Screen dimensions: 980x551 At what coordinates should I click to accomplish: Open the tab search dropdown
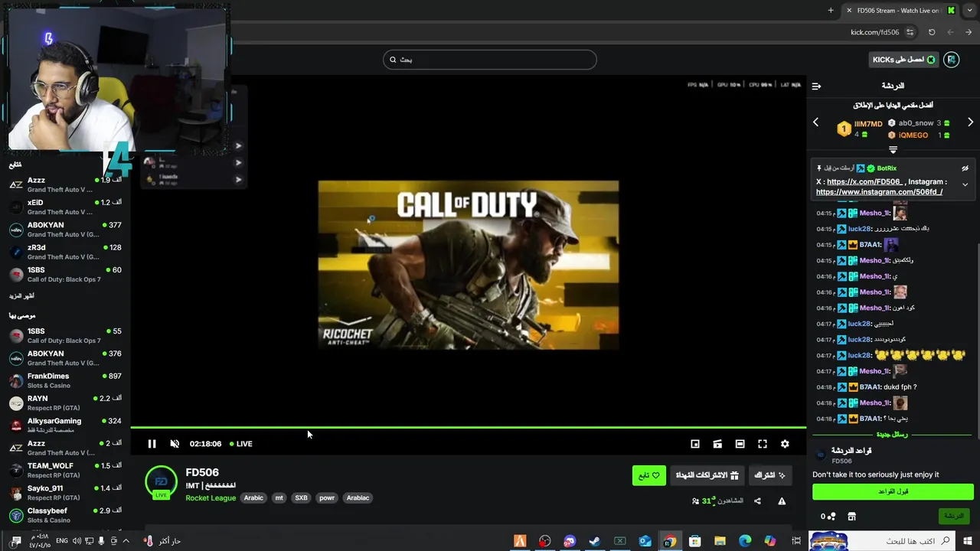click(x=969, y=11)
